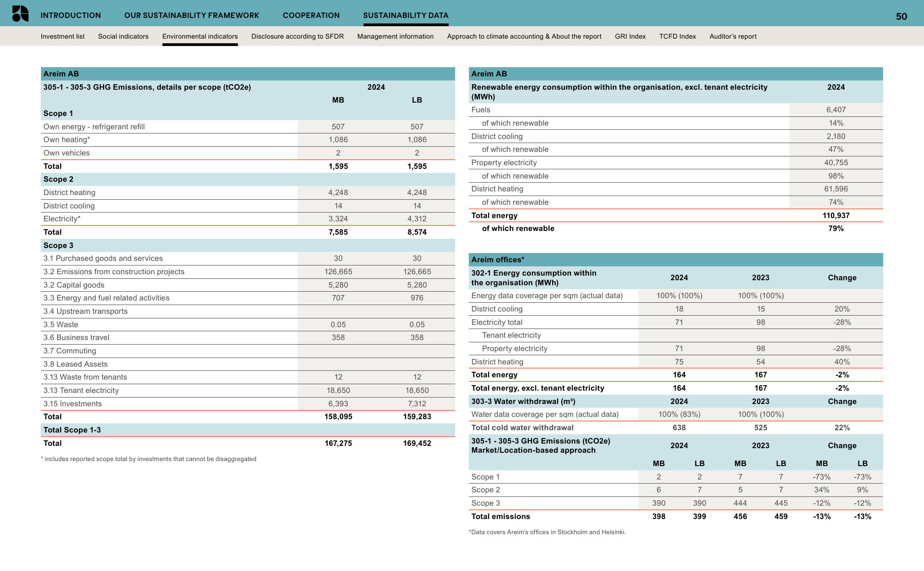Screen dimensions: 924x571
Task: Click the footnote about Stockholm and Helsinki offices
Action: click(x=547, y=532)
